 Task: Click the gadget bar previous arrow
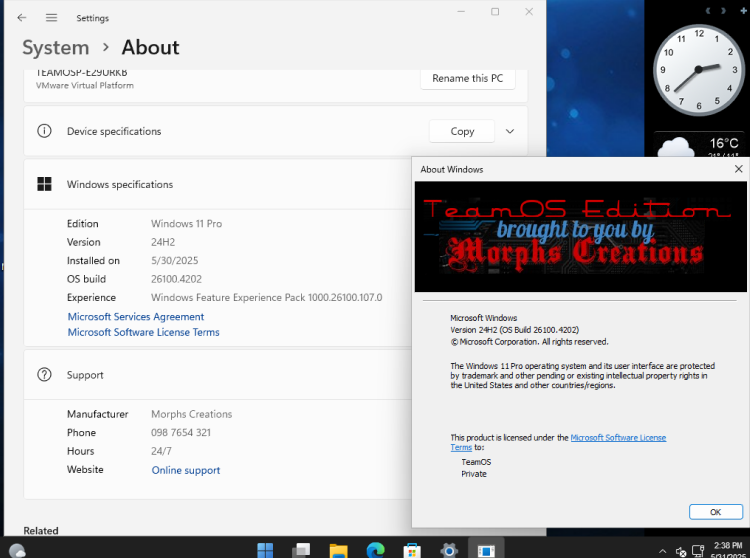pos(708,11)
